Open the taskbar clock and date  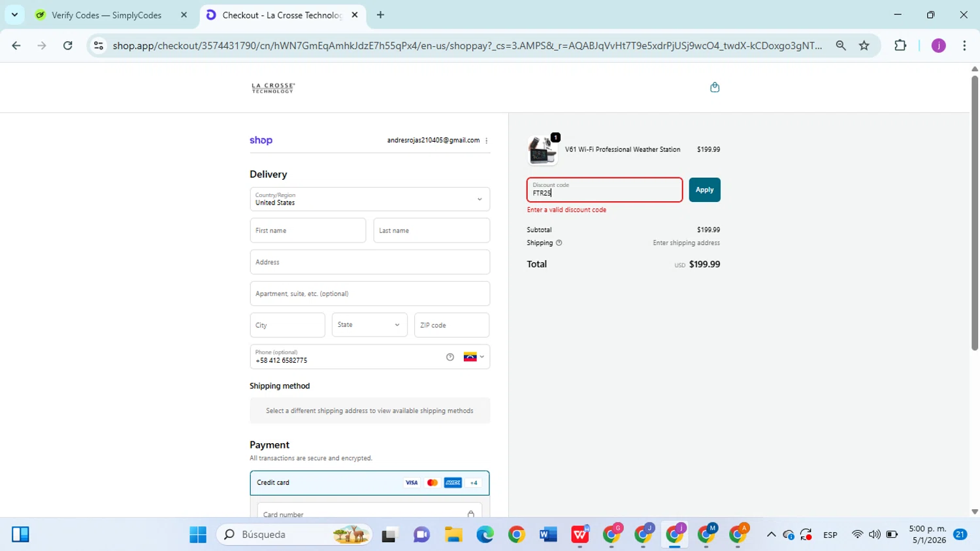[927, 535]
